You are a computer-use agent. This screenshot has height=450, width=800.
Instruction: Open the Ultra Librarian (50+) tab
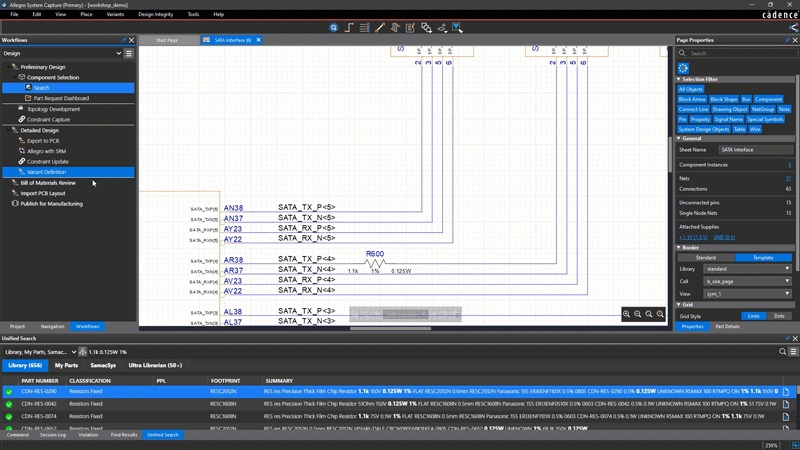[x=155, y=365]
